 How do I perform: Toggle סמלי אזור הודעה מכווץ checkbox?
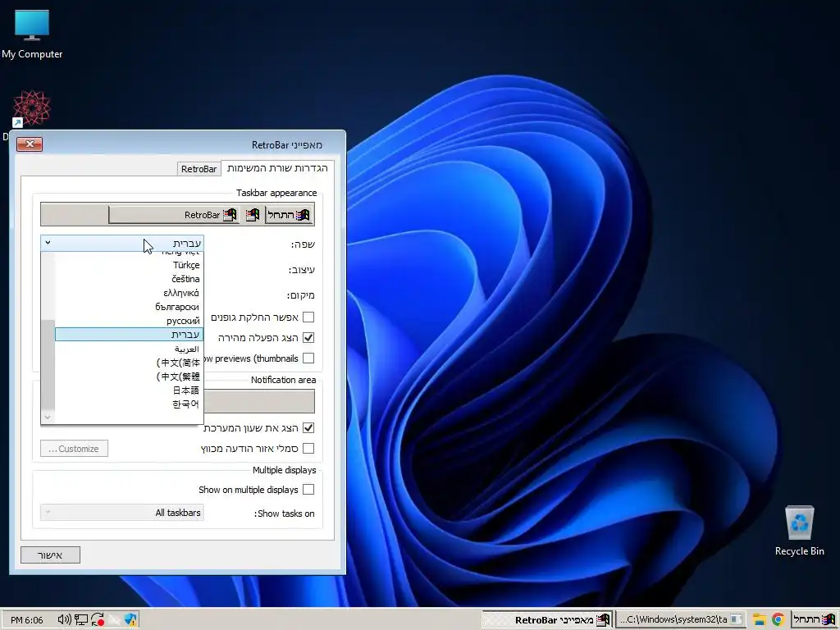click(308, 449)
